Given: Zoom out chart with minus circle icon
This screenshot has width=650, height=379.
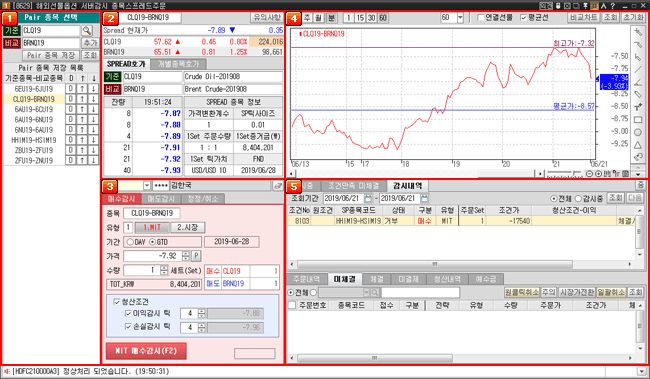Looking at the screenshot, I should [589, 174].
